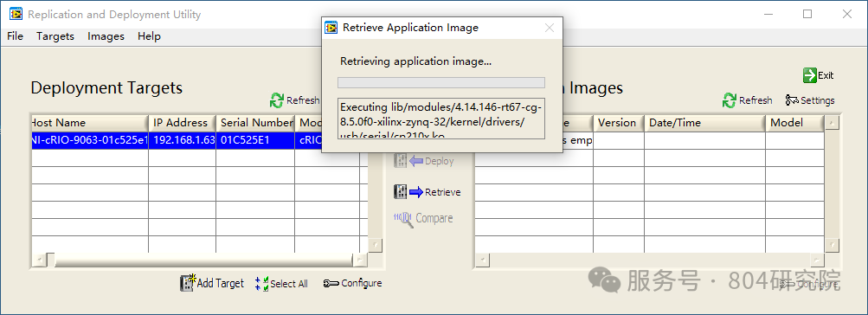Click the executing status message box

point(441,119)
